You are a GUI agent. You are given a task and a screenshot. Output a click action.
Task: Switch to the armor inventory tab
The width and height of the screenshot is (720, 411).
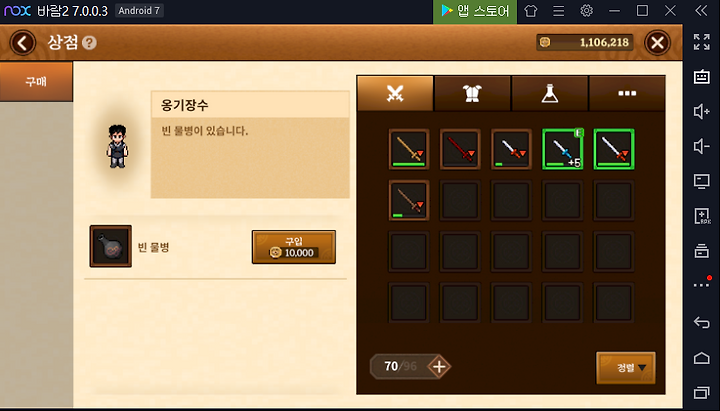(472, 93)
